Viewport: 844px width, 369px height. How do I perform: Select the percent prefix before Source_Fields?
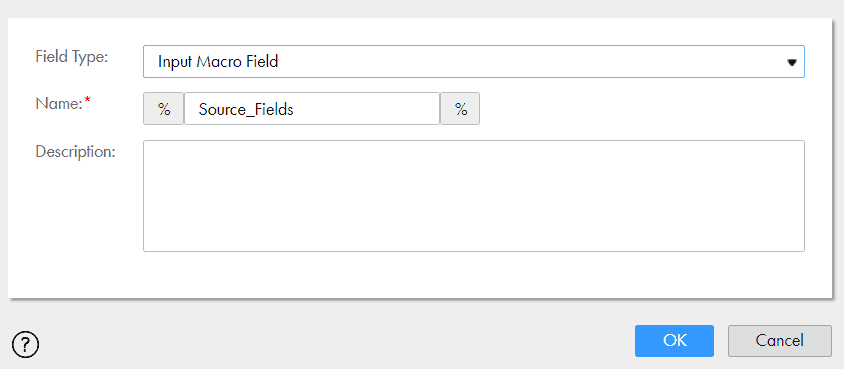pyautogui.click(x=164, y=109)
